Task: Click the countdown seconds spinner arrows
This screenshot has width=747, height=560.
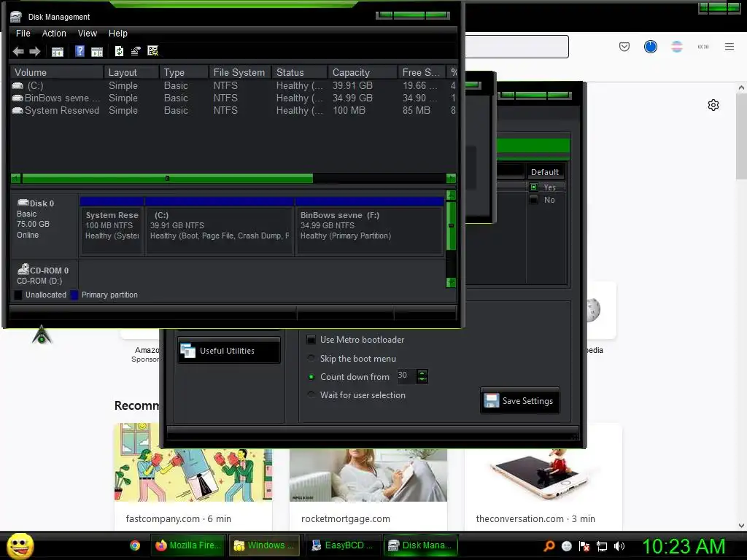Action: click(x=422, y=376)
